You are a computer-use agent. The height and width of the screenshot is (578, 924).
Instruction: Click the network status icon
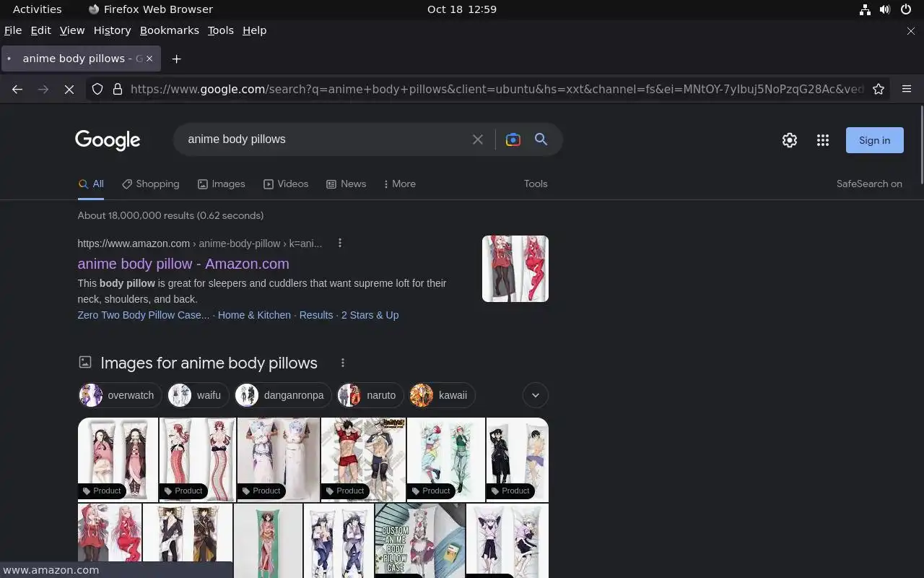click(865, 9)
